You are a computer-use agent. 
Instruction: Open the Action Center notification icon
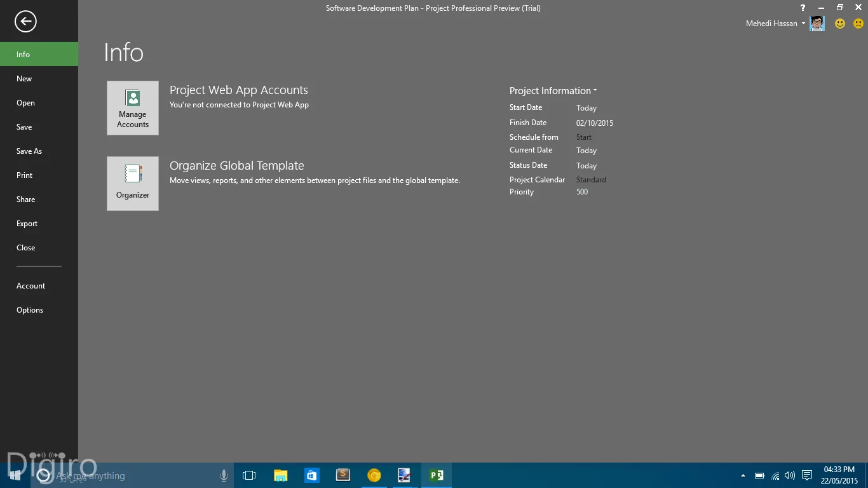(x=807, y=475)
